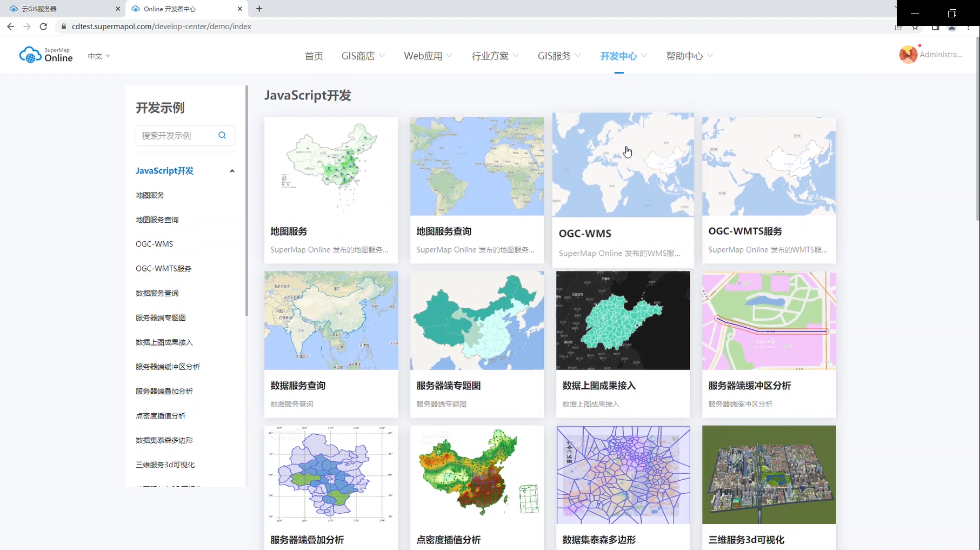Expand the GIS商店 menu
The width and height of the screenshot is (980, 550).
click(363, 56)
